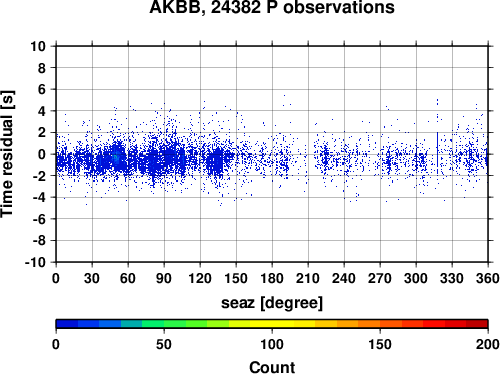Click the orange segment near 150 on colorbar

(x=380, y=324)
